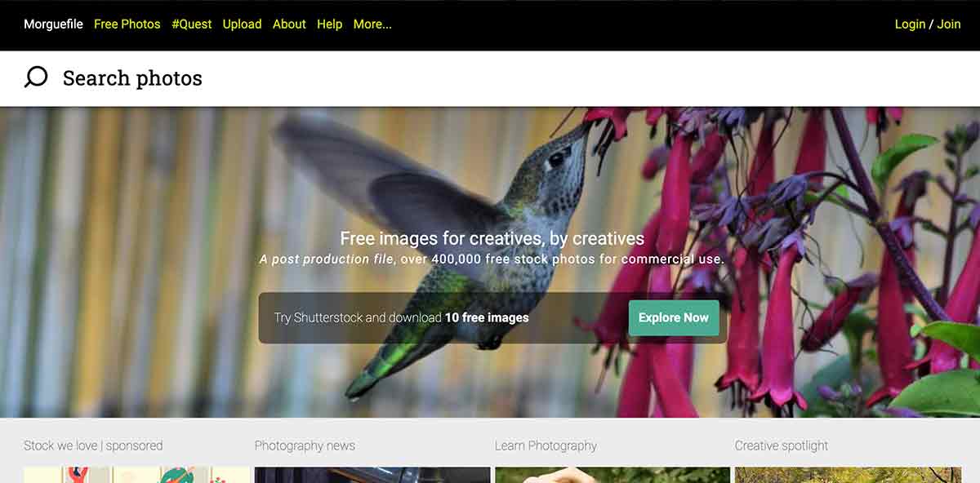
Task: Open the Stock we love sponsored thumbnail
Action: click(x=137, y=475)
